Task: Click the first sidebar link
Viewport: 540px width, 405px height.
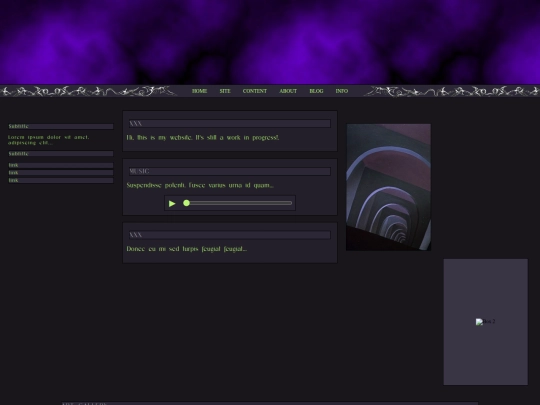Action: pos(61,165)
